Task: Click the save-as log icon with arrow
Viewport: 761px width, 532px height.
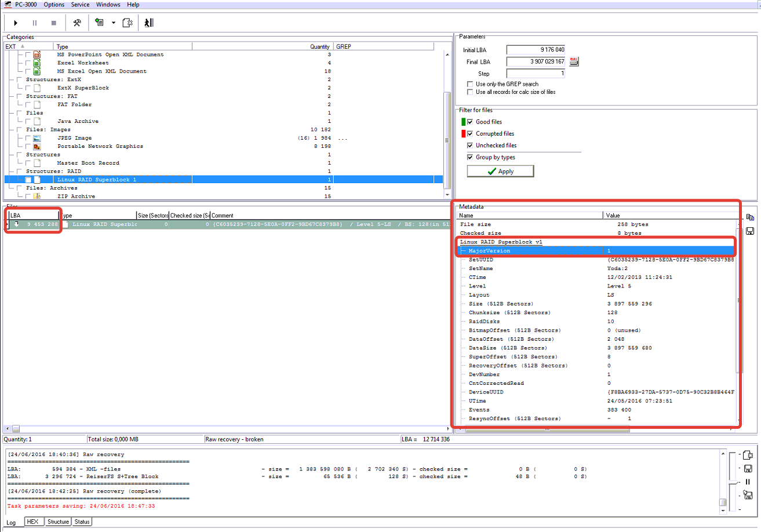Action: 748,495
